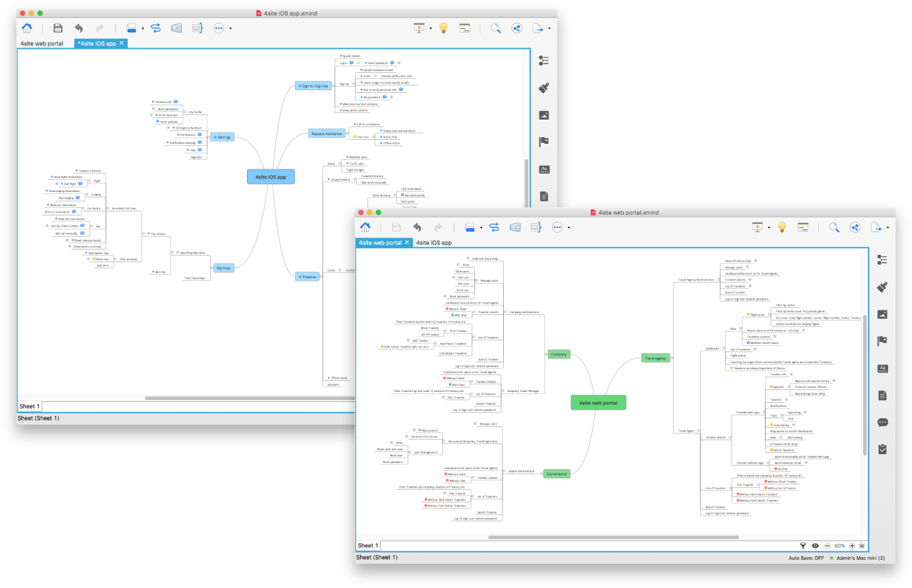
Task: Open Format brush panel in iOS app sidebar
Action: (x=544, y=88)
